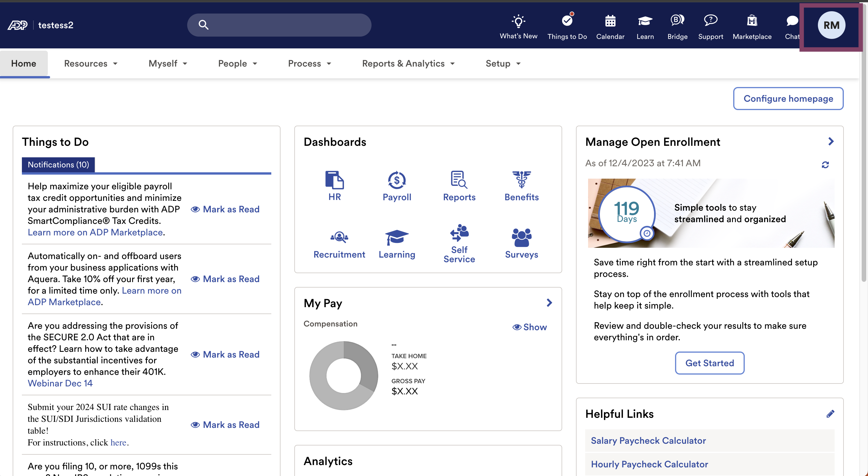Mark Aquera notification as read
The width and height of the screenshot is (868, 476).
pos(225,279)
